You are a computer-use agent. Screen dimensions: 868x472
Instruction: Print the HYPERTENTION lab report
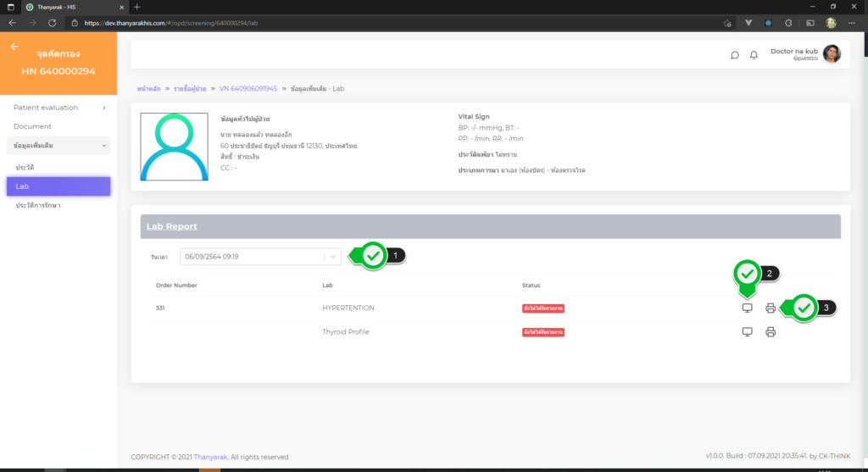(x=771, y=308)
